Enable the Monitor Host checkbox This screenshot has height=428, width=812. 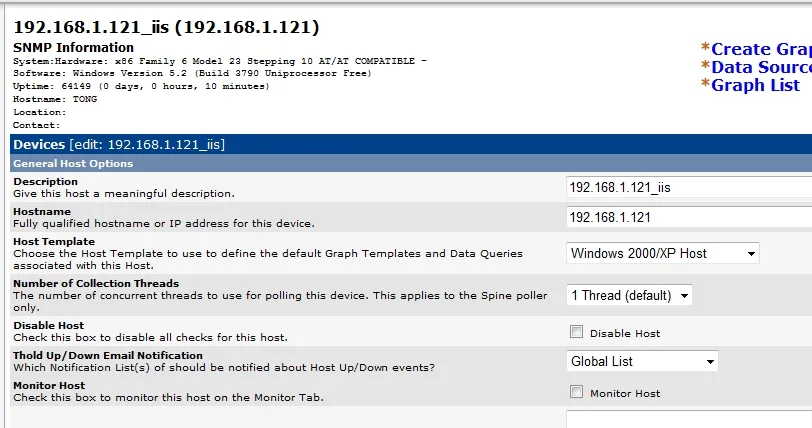click(x=576, y=392)
